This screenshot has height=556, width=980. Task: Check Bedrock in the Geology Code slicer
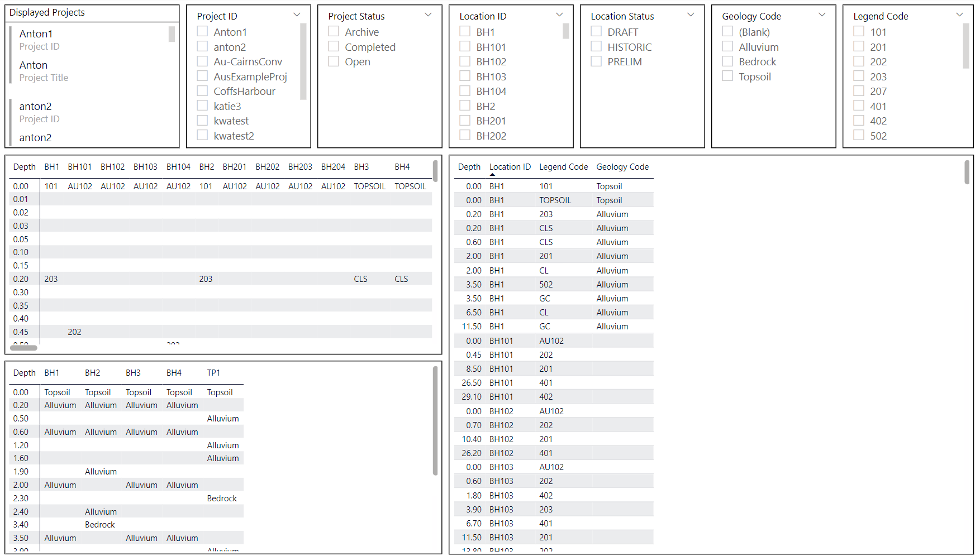click(x=727, y=61)
